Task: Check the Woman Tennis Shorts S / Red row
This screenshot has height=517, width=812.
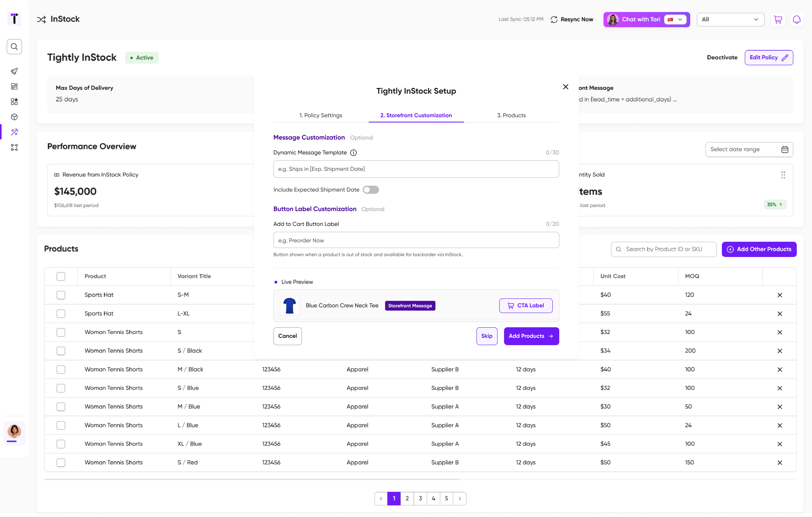Action: [61, 463]
